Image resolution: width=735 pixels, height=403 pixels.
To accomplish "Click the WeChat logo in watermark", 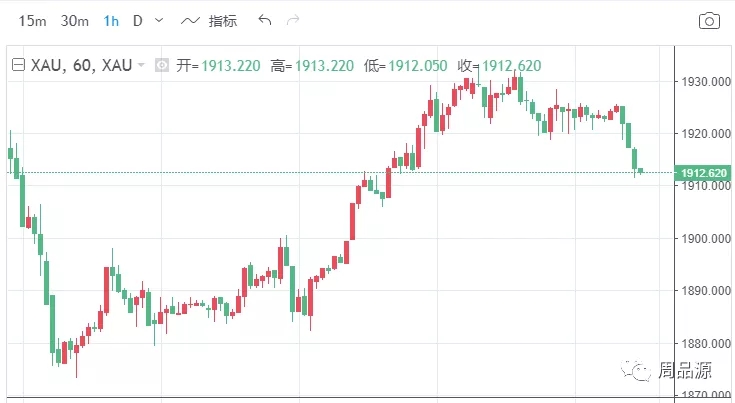I will pos(638,372).
